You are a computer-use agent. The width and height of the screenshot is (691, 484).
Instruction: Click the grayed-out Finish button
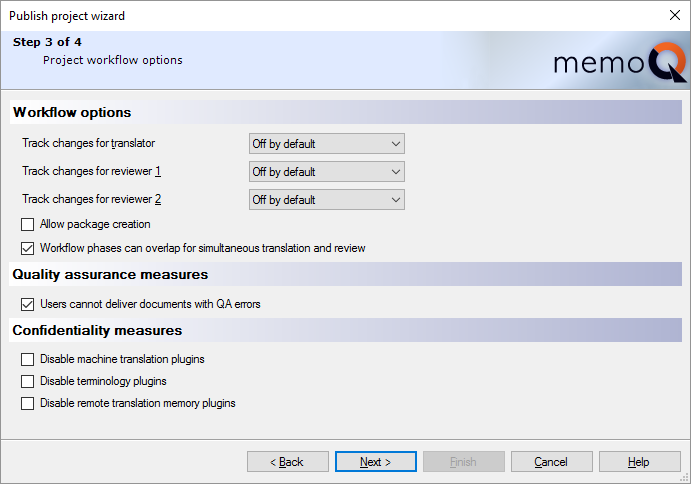463,462
